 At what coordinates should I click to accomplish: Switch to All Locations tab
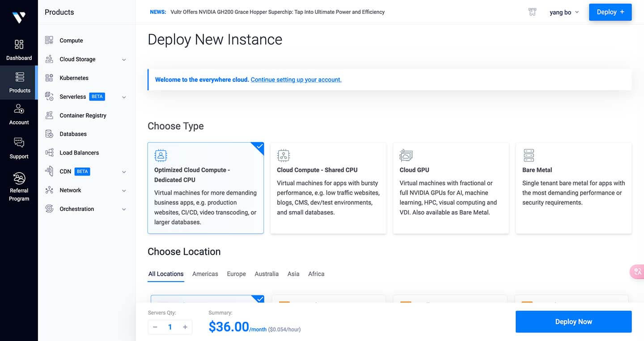click(166, 274)
